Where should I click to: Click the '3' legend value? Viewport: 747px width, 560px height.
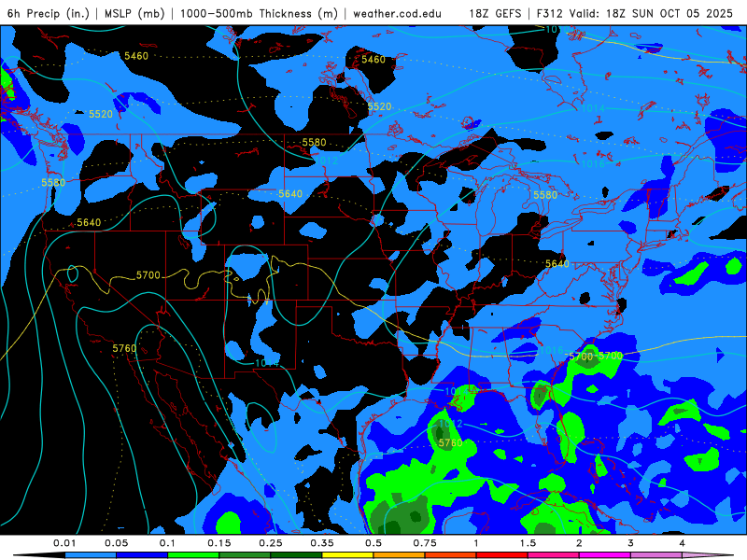[x=630, y=543]
